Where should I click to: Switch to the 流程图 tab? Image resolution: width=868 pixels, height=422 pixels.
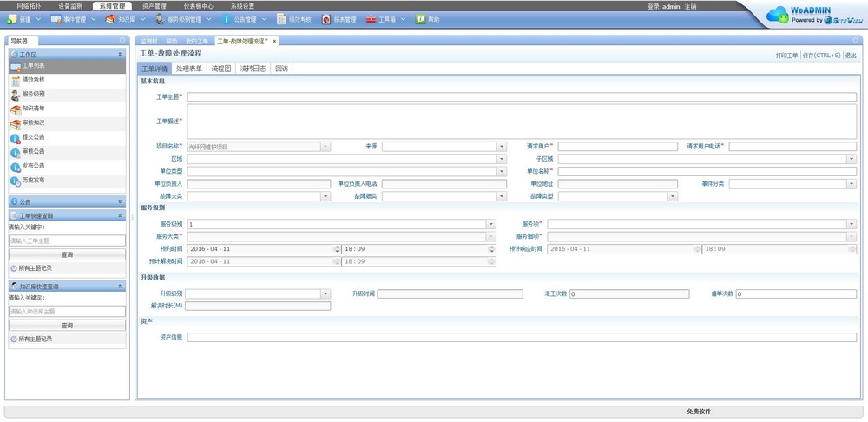[x=221, y=68]
